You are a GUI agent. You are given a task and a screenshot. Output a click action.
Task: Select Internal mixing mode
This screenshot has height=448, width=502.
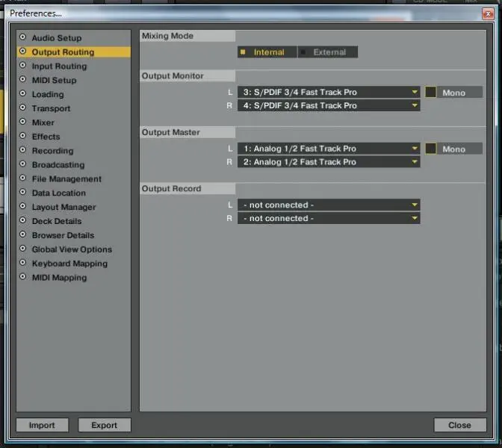coord(267,52)
